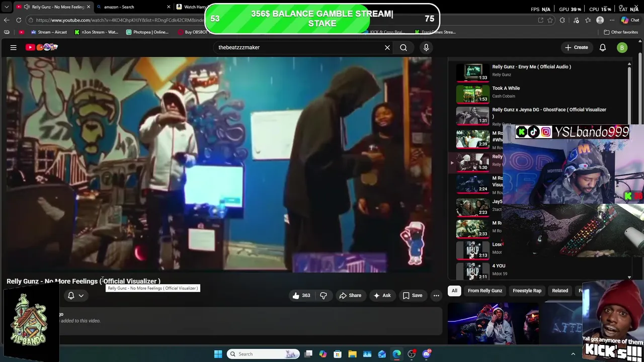Open the Windows Start menu
The height and width of the screenshot is (362, 644).
(218, 354)
